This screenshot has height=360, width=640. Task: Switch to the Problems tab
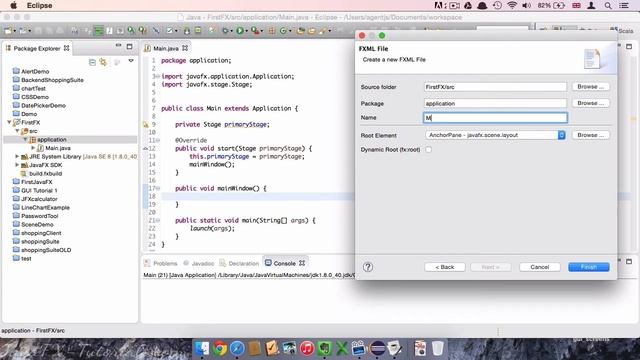(161, 263)
